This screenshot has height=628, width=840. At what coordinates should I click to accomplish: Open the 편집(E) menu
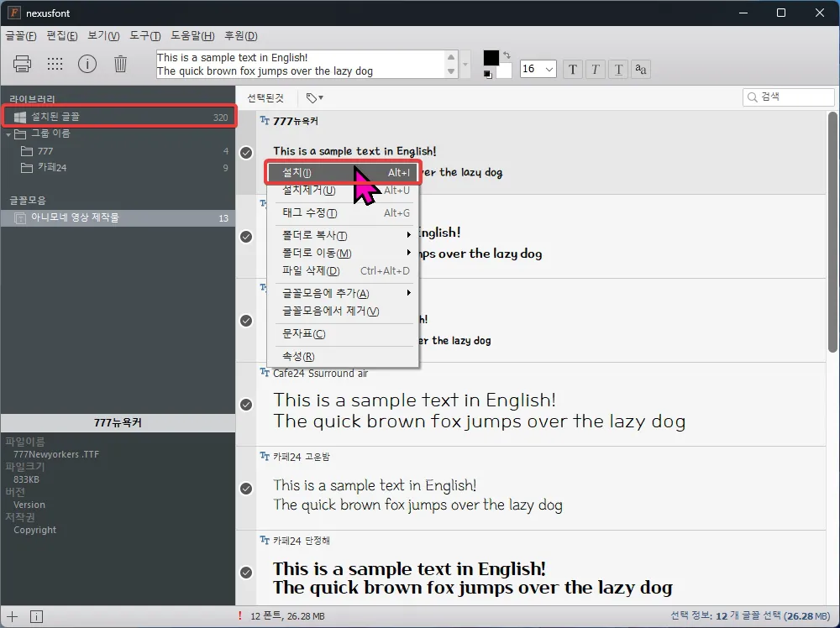61,36
